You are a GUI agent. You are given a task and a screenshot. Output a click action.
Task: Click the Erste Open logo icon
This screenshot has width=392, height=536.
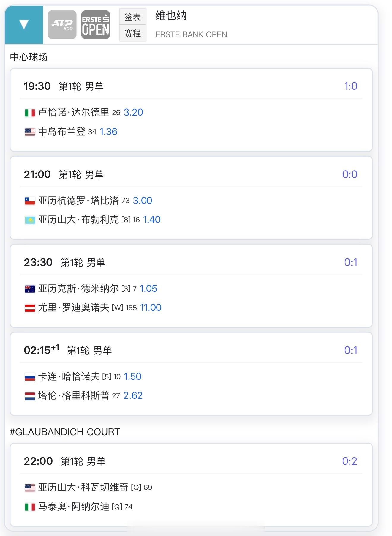click(96, 25)
